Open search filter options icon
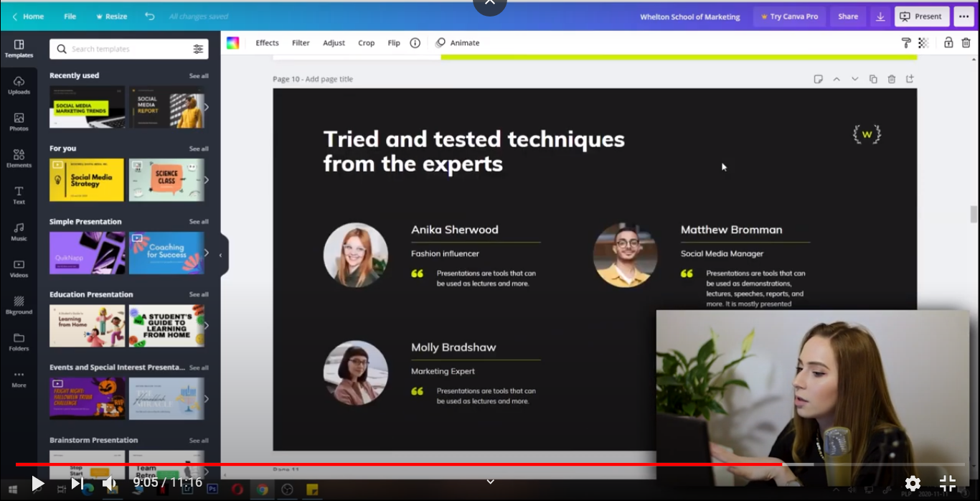This screenshot has width=980, height=501. (198, 49)
